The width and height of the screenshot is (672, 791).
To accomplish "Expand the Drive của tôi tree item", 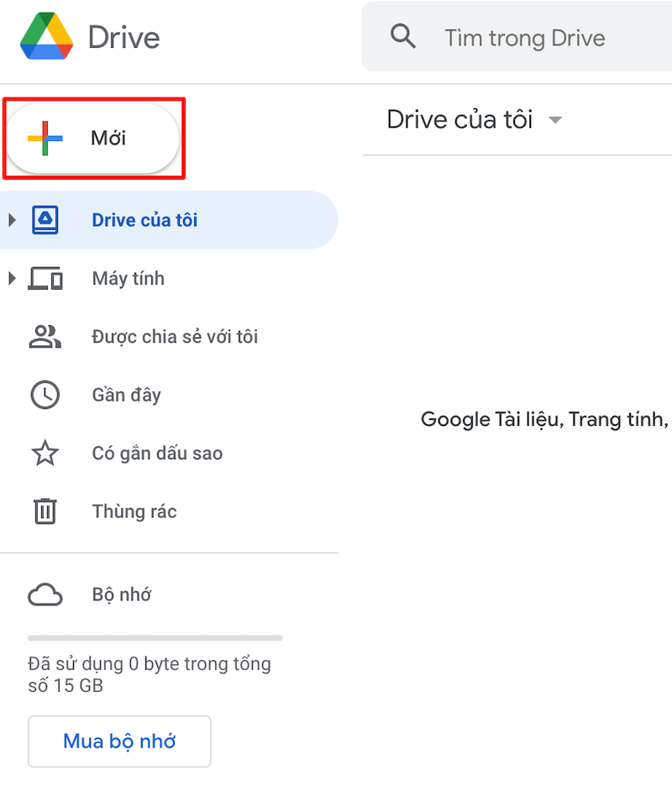I will pyautogui.click(x=12, y=220).
